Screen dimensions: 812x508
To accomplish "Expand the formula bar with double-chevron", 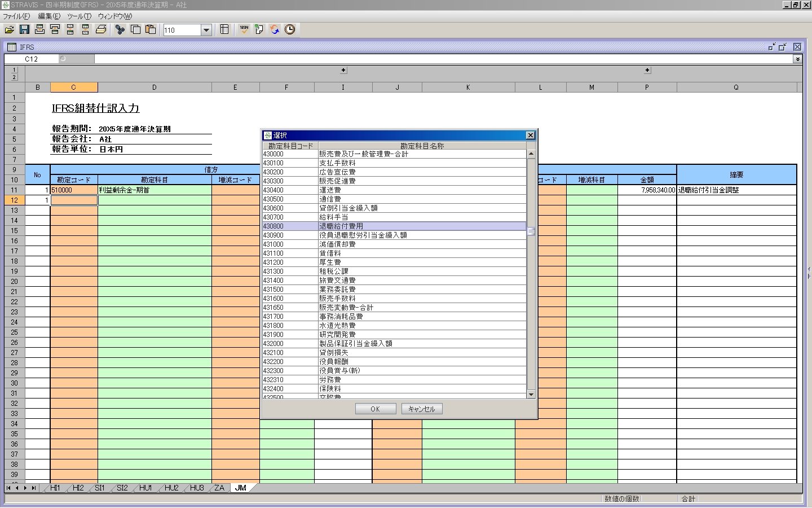I will [797, 59].
